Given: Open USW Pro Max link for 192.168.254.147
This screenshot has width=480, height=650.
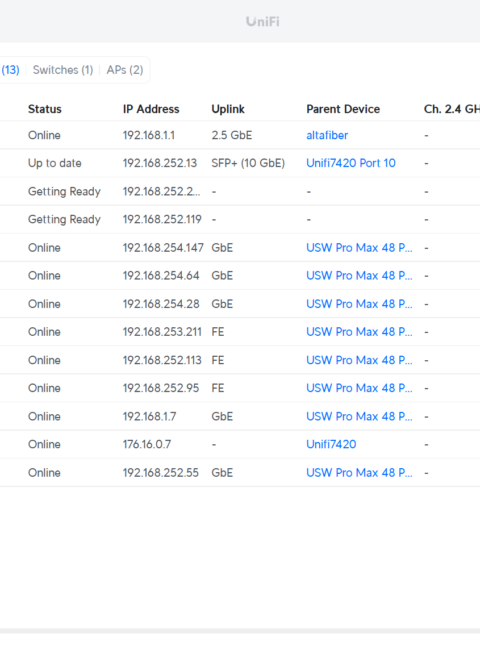Looking at the screenshot, I should pos(359,247).
